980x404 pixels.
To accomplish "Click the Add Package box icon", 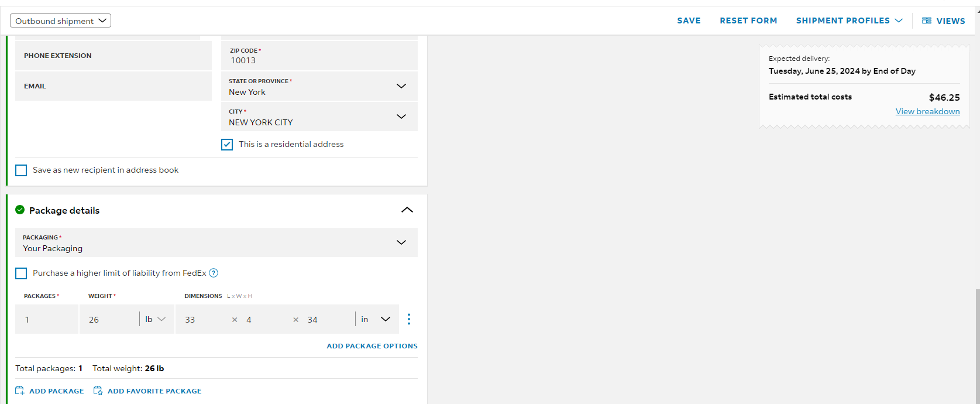I will click(20, 391).
